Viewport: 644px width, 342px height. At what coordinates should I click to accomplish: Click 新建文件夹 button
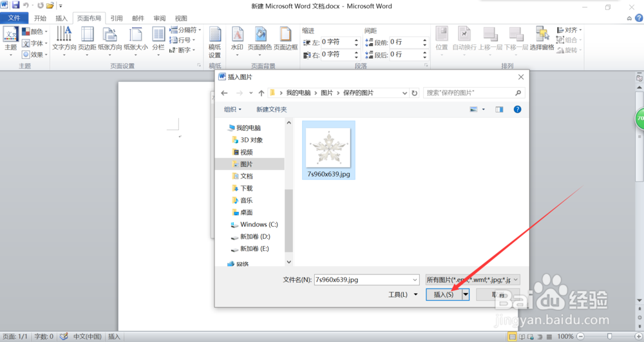(272, 109)
